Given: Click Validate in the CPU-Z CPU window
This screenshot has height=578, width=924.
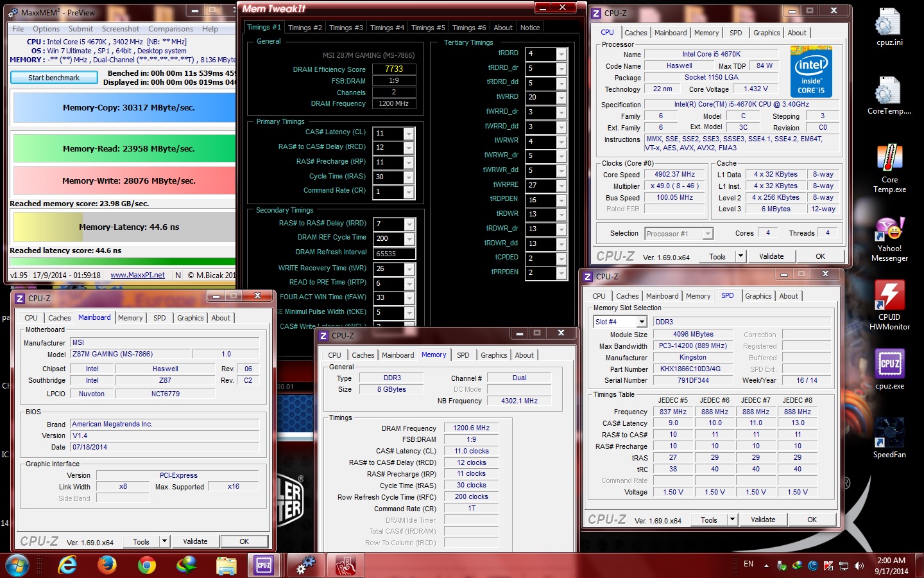Looking at the screenshot, I should click(771, 256).
